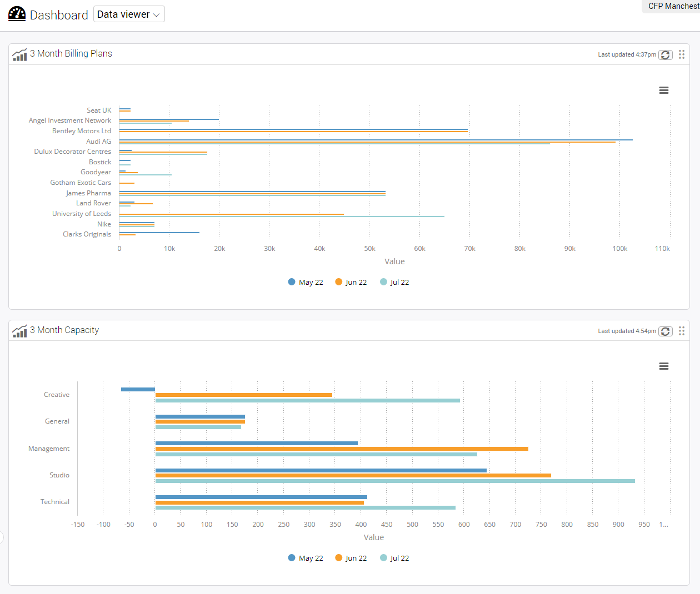Click the Technical Jul 22 capacity bar
Image resolution: width=700 pixels, height=594 pixels.
(306, 508)
